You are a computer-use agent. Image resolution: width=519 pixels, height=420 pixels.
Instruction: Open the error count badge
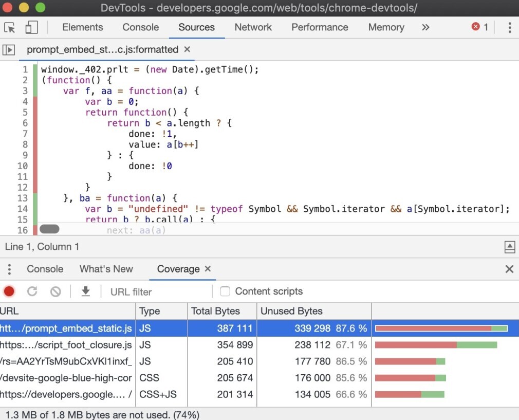(478, 27)
